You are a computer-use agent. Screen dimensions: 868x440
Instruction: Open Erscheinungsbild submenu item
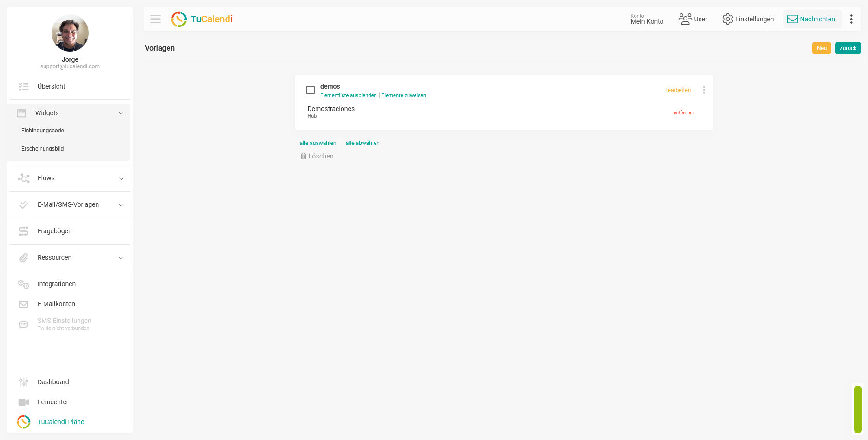click(43, 149)
